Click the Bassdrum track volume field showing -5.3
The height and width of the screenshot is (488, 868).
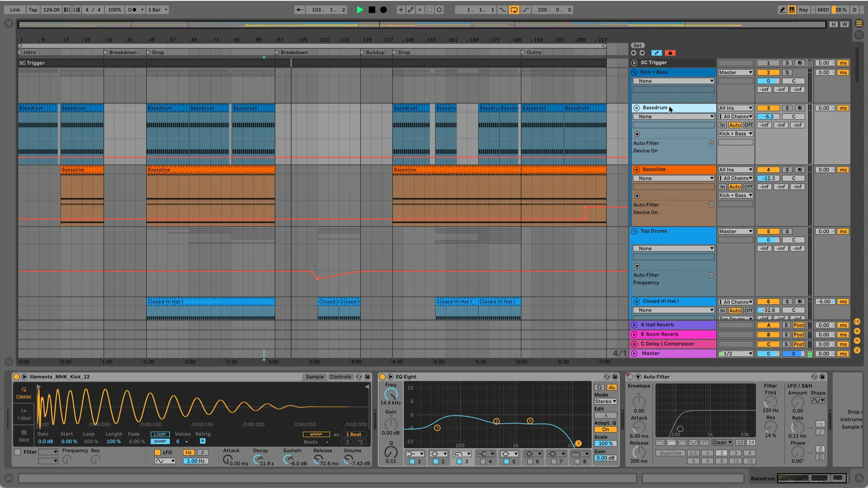pyautogui.click(x=768, y=117)
